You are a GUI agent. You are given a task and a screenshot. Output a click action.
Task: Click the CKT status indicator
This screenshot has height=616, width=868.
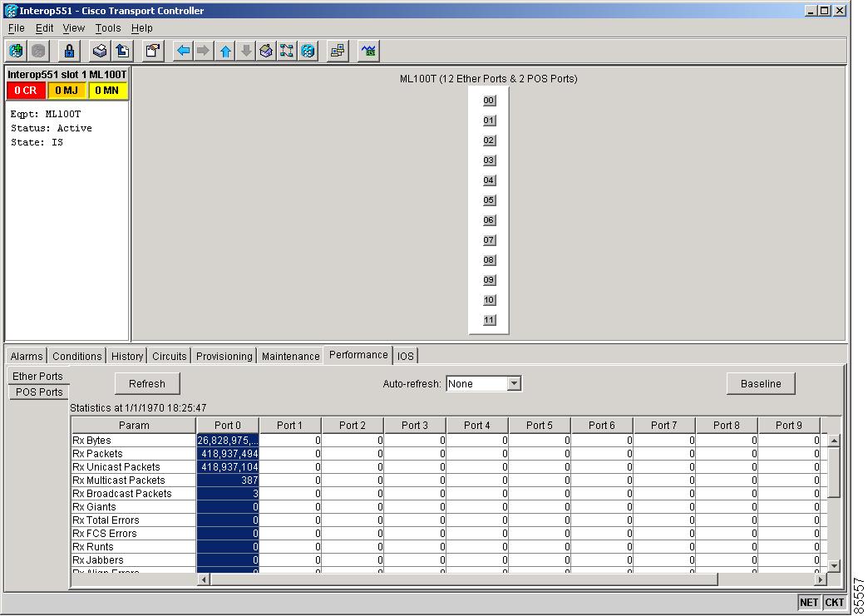coord(834,602)
